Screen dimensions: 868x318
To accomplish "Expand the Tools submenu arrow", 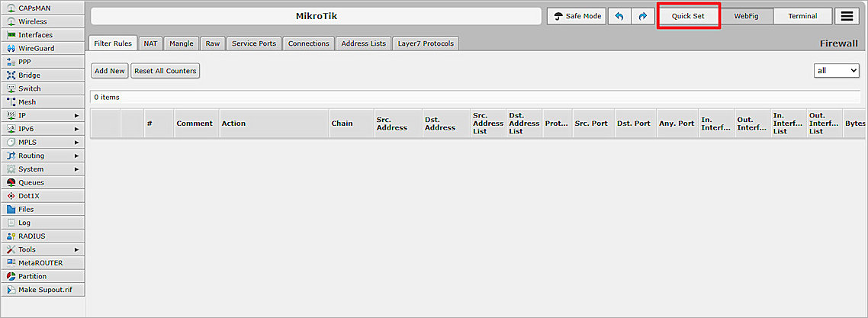I will tap(77, 249).
